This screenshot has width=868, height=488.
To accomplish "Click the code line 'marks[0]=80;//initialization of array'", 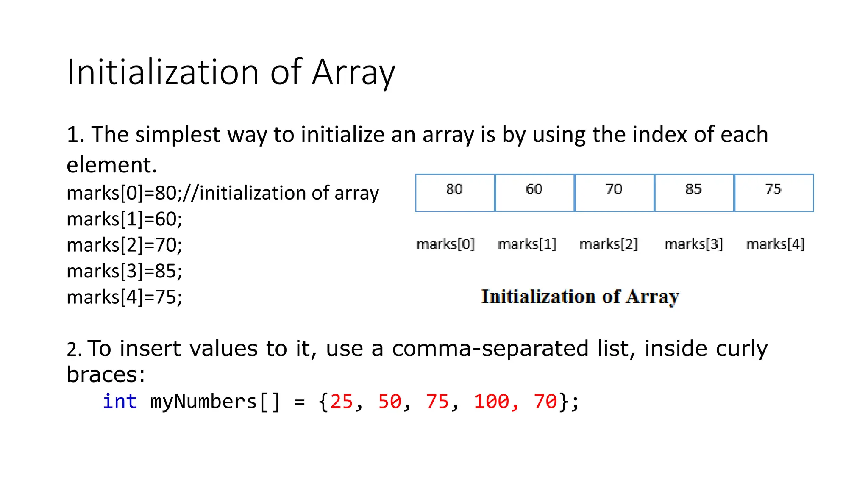I will 223,193.
